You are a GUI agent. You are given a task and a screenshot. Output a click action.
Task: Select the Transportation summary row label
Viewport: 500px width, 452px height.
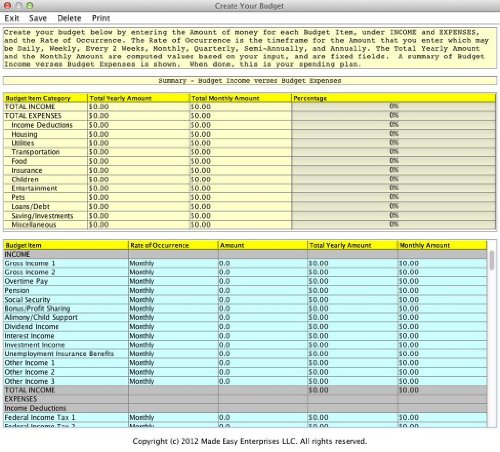click(x=36, y=152)
